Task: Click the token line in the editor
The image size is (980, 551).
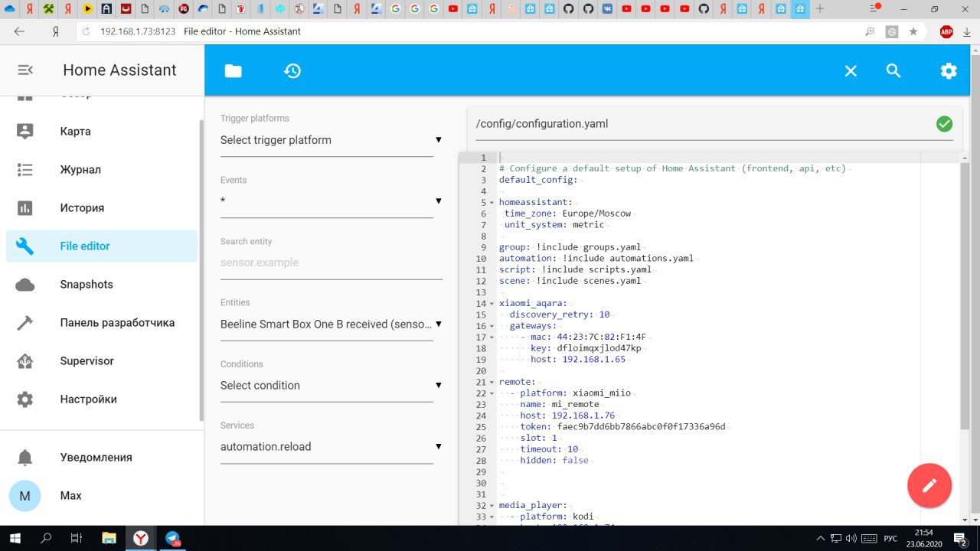Action: coord(622,427)
